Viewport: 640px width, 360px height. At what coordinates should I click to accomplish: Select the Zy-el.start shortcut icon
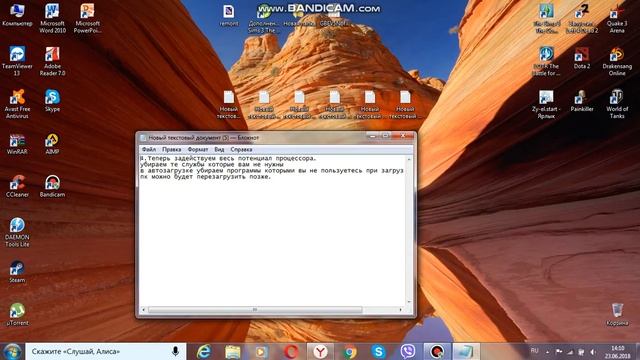tap(546, 104)
